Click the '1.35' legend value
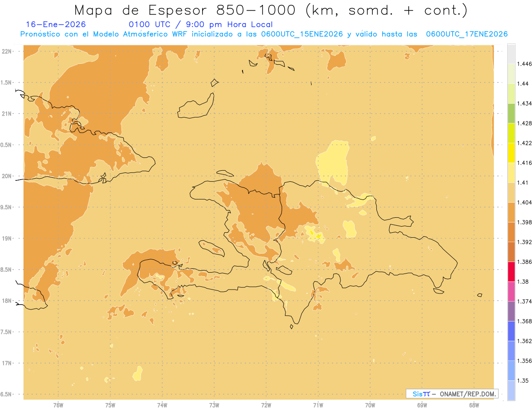Image resolution: width=532 pixels, height=411 pixels. click(523, 381)
